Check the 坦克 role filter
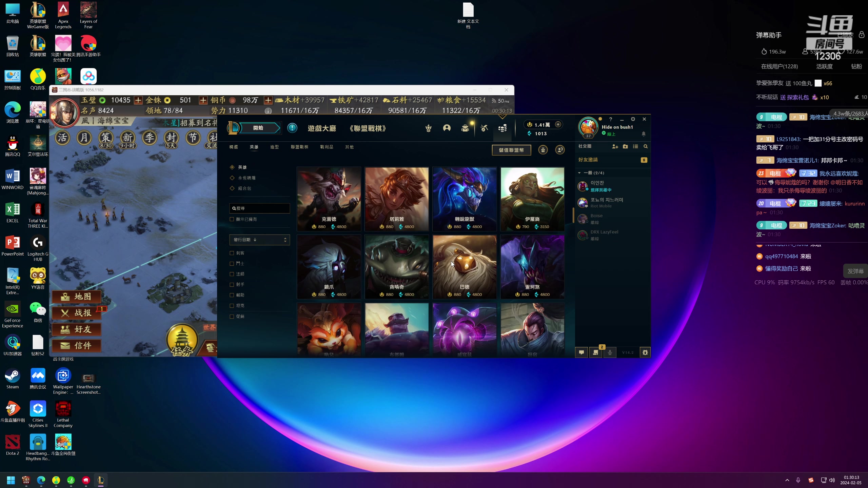 tap(232, 306)
